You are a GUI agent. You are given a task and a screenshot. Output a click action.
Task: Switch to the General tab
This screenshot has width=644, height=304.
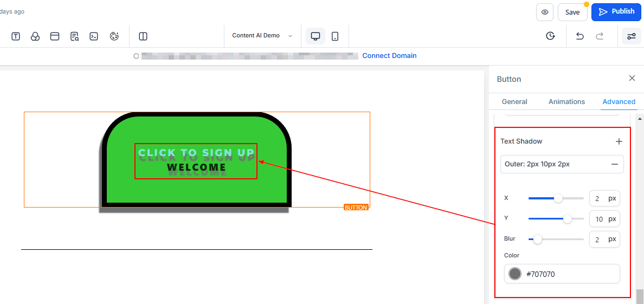pyautogui.click(x=514, y=102)
